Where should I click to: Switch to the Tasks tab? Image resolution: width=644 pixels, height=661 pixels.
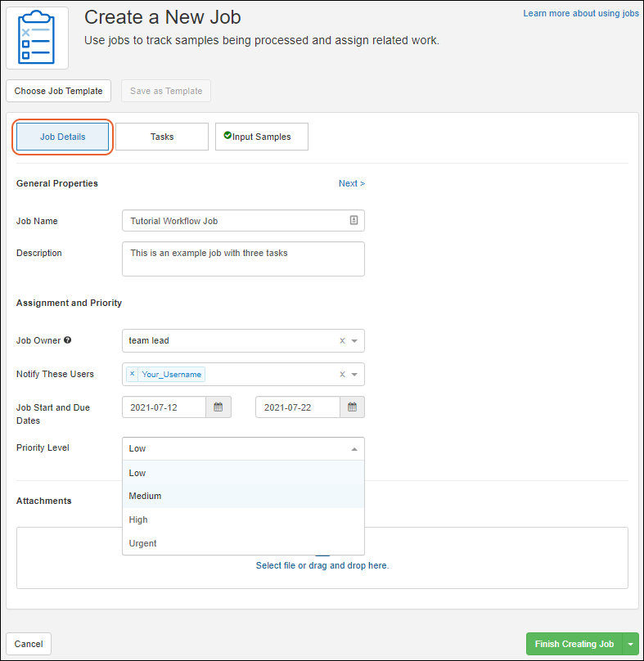tap(162, 137)
